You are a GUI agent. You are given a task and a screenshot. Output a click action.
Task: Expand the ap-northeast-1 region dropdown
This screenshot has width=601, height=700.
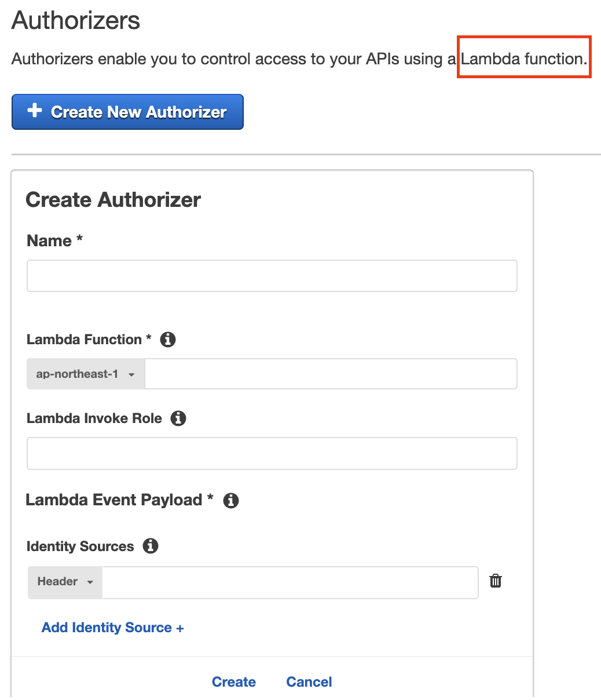pyautogui.click(x=86, y=374)
